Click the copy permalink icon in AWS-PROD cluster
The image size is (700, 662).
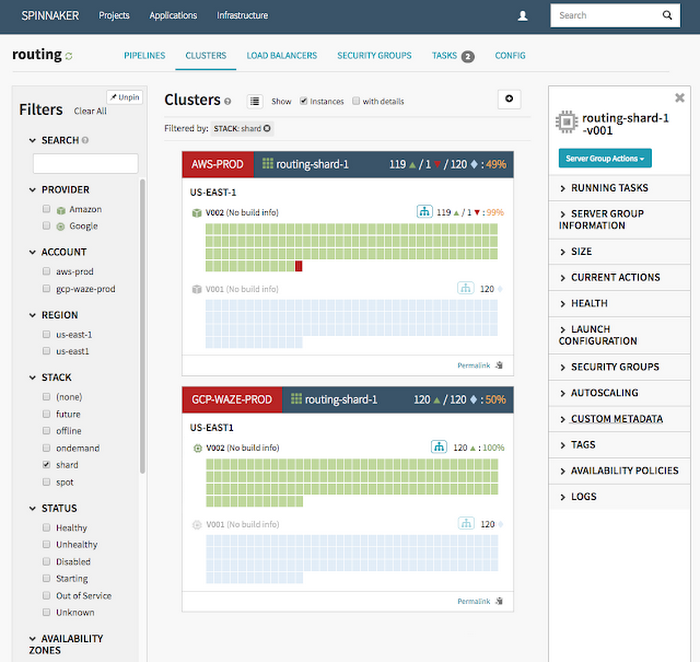click(x=499, y=365)
